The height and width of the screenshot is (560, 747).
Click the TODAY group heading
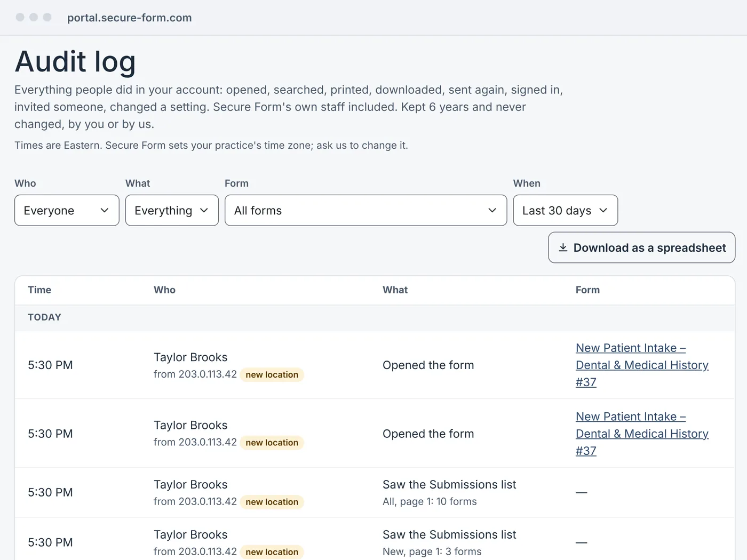44,317
